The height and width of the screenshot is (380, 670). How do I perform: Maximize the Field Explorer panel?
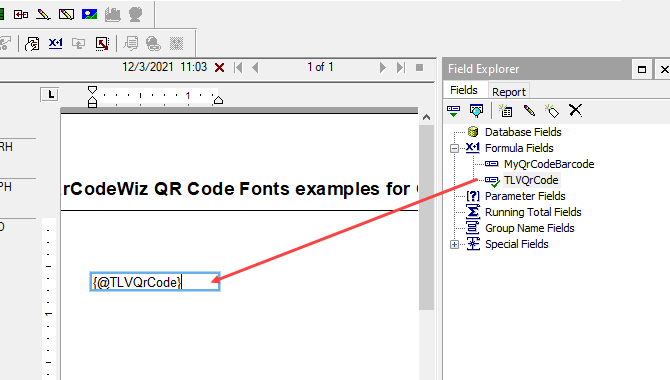(642, 69)
